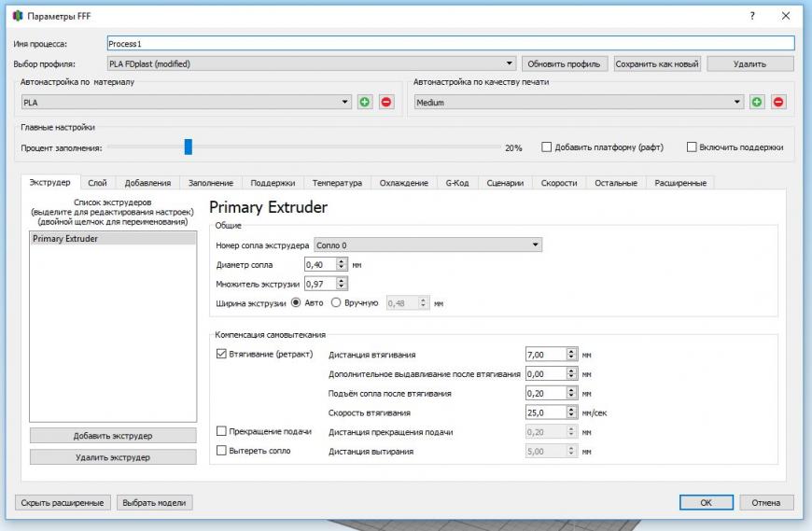Click the Процент заполнения slider handle
Image resolution: width=812 pixels, height=531 pixels.
click(188, 147)
